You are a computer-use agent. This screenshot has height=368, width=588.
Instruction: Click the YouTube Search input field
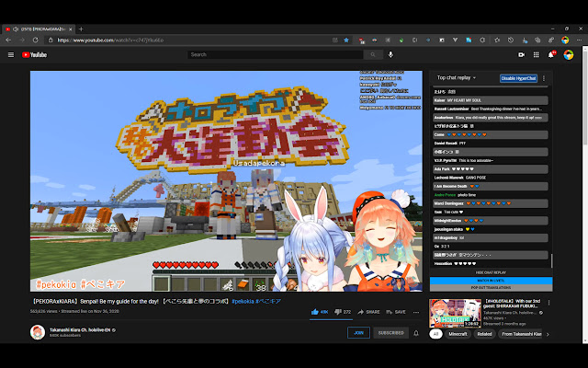tap(275, 55)
